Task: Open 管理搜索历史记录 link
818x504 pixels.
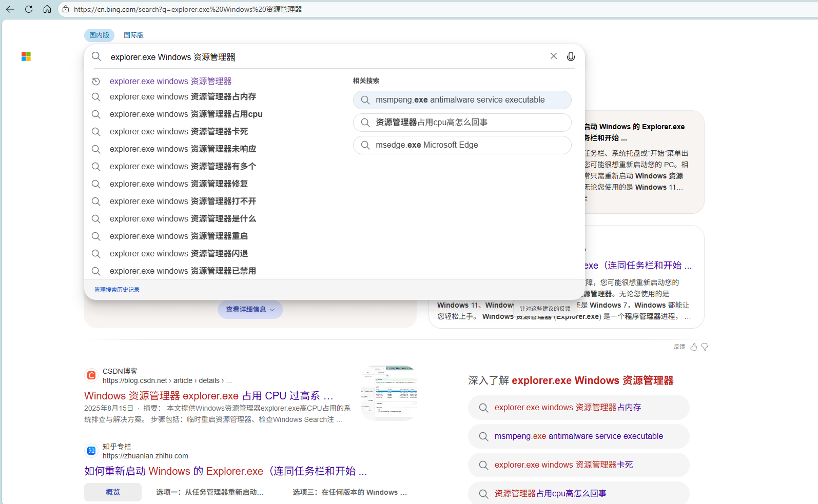Action: click(117, 290)
